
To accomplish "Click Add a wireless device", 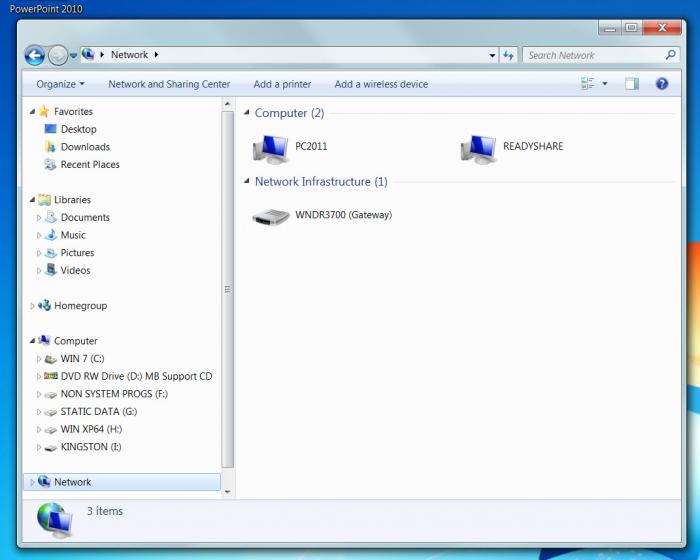I will 381,84.
